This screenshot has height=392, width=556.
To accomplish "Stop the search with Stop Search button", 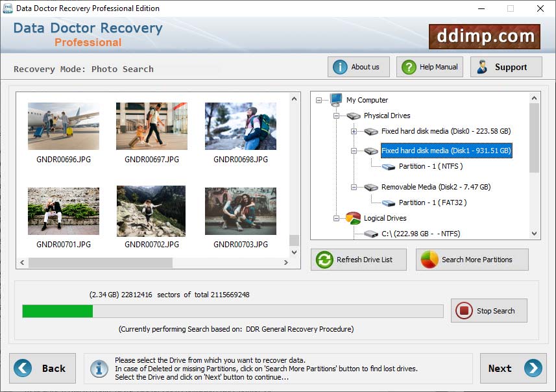I will [489, 310].
